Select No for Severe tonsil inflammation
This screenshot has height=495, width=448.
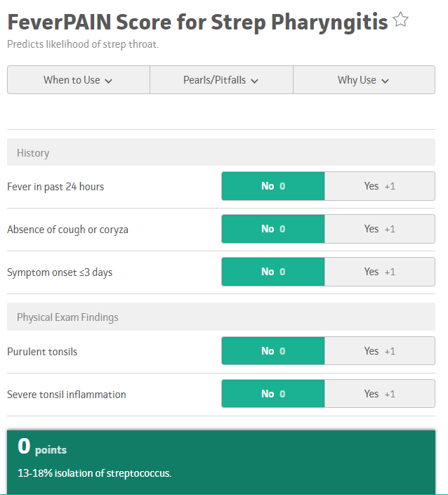[273, 394]
